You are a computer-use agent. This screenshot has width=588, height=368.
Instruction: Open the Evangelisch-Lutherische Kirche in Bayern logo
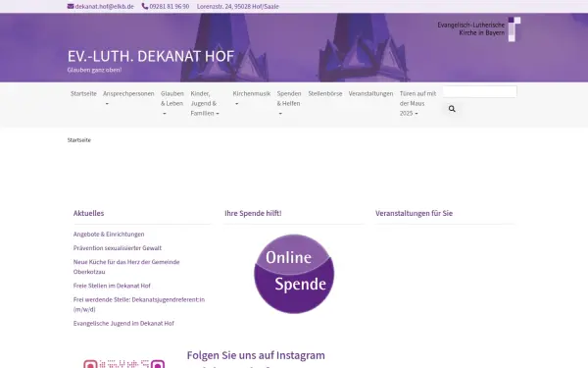pyautogui.click(x=479, y=28)
